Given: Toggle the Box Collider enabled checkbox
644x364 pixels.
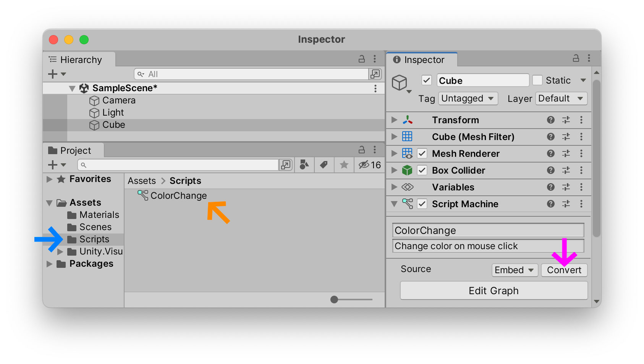Looking at the screenshot, I should [422, 170].
